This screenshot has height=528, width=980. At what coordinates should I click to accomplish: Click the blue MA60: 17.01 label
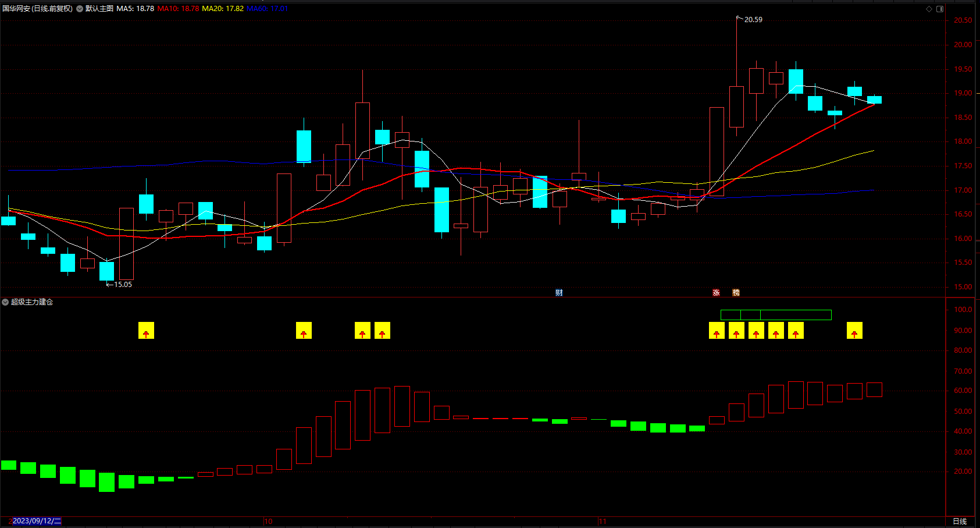click(268, 9)
